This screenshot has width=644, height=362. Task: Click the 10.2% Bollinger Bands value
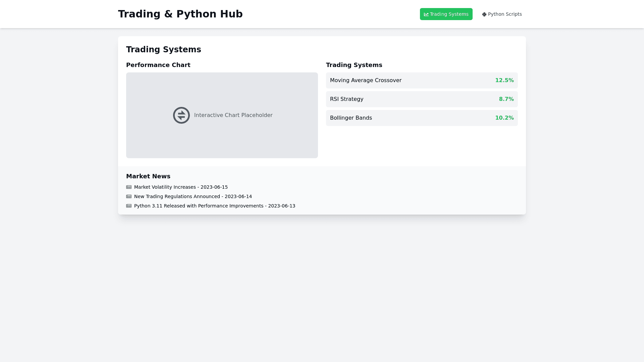504,118
